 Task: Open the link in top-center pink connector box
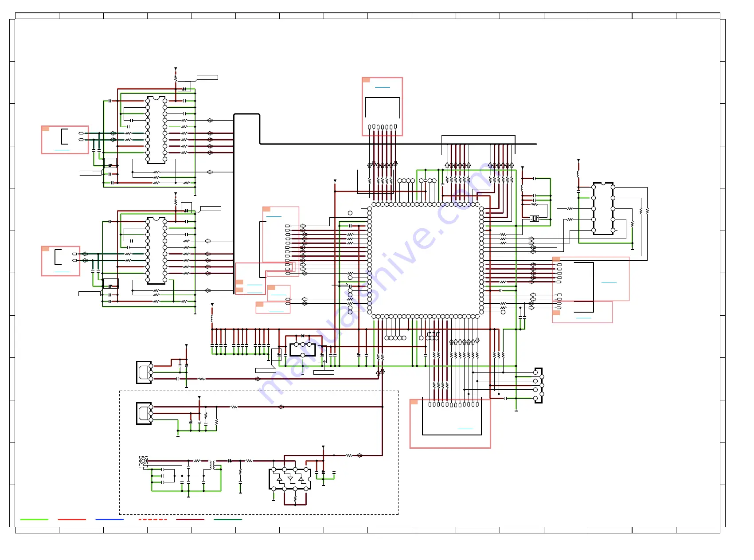click(x=383, y=87)
